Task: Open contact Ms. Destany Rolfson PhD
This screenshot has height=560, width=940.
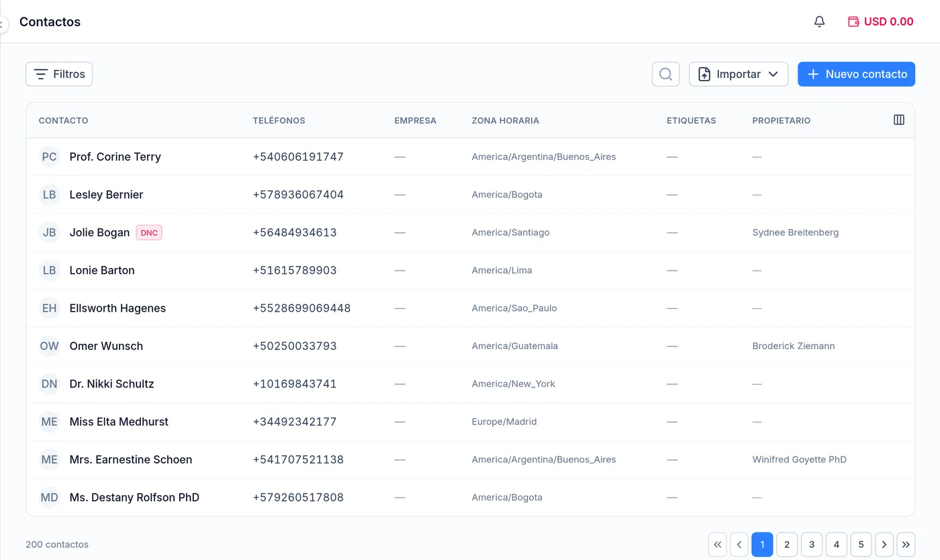Action: pyautogui.click(x=134, y=498)
